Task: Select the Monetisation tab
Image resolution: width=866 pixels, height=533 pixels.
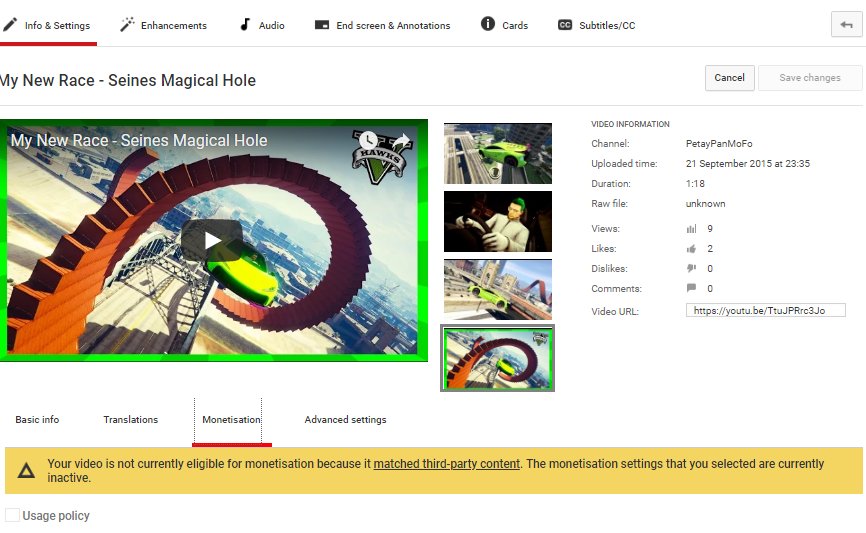Action: click(x=231, y=420)
